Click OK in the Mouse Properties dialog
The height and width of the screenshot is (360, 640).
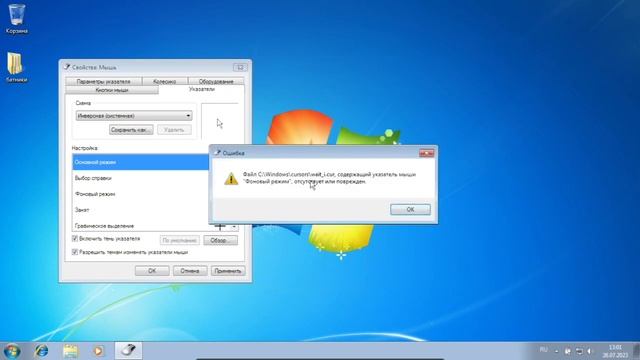coord(152,271)
